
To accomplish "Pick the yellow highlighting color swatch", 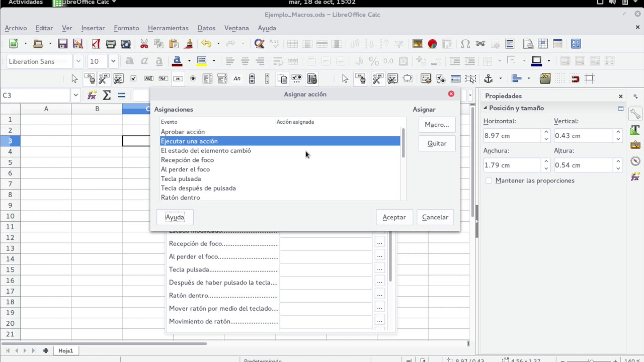I will [202, 61].
